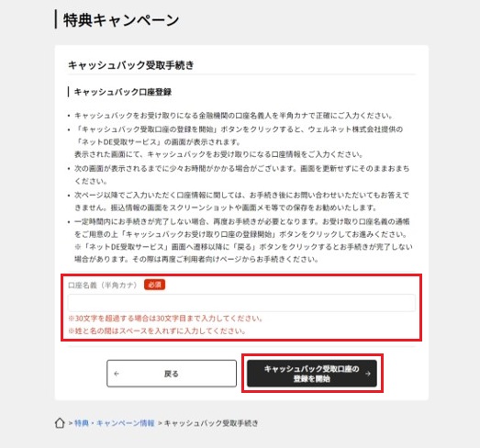This screenshot has height=448, width=480.
Task: Click the 口座名義（半角カナ）field label
Action: click(103, 286)
